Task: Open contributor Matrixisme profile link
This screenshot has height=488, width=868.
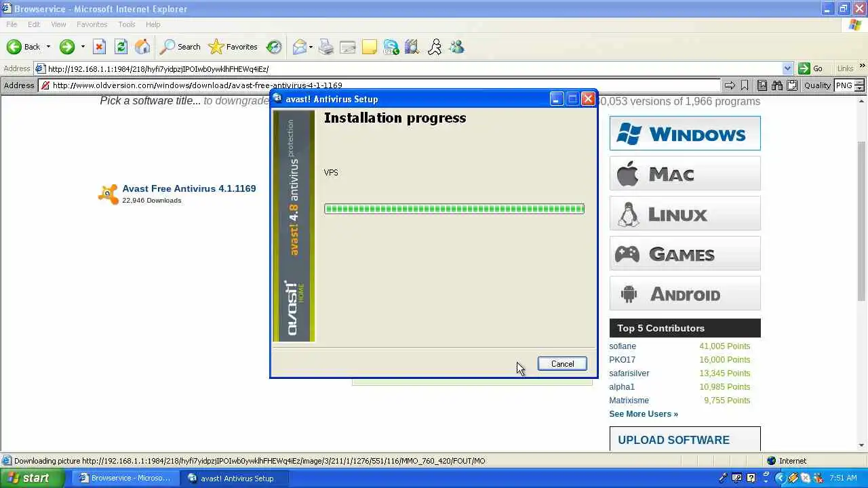Action: pyautogui.click(x=629, y=401)
